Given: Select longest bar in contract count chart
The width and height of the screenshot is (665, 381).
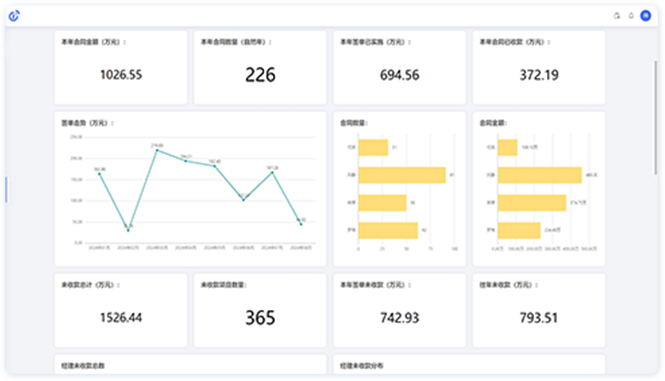Looking at the screenshot, I should [402, 175].
